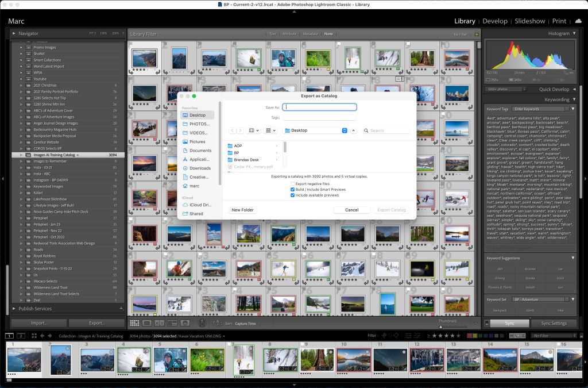588x388 pixels.
Task: Click the back arrow in save dialog
Action: pyautogui.click(x=233, y=130)
